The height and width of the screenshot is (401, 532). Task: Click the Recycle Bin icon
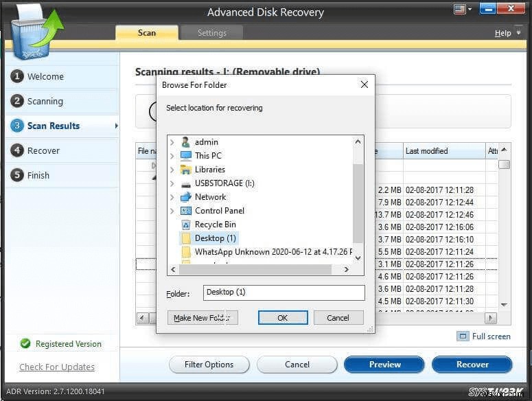185,225
